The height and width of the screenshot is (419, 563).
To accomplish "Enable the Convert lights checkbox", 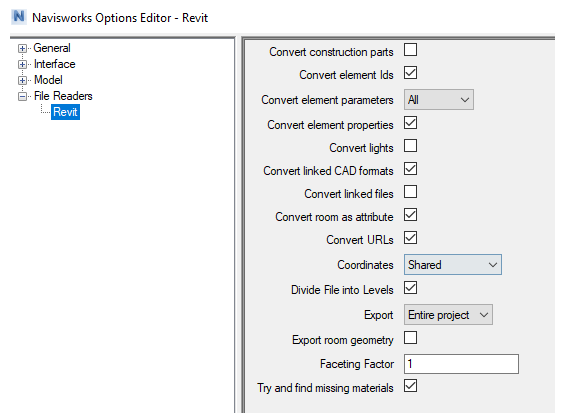I will coord(410,146).
